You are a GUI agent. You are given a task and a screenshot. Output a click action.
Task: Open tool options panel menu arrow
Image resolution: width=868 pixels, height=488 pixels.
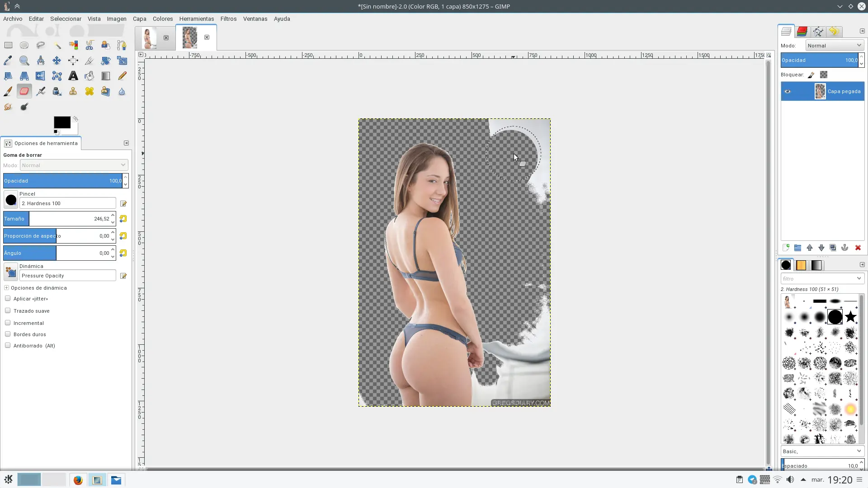126,143
